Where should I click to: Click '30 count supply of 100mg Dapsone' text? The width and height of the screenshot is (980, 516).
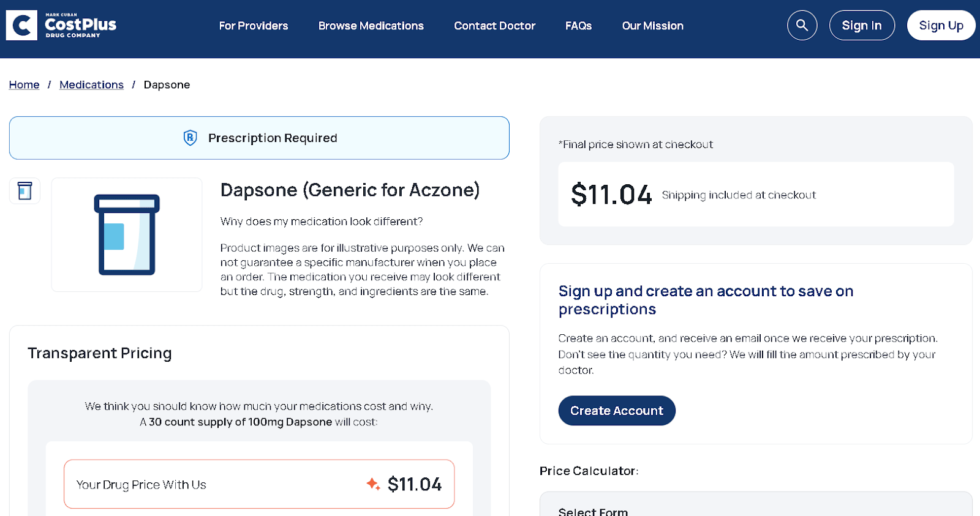point(240,422)
